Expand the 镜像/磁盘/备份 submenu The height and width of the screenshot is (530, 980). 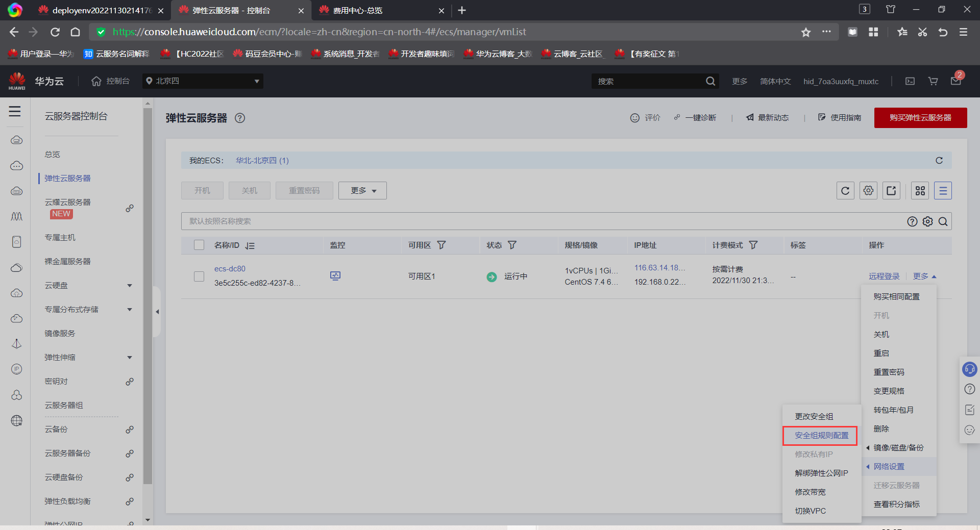tap(899, 448)
